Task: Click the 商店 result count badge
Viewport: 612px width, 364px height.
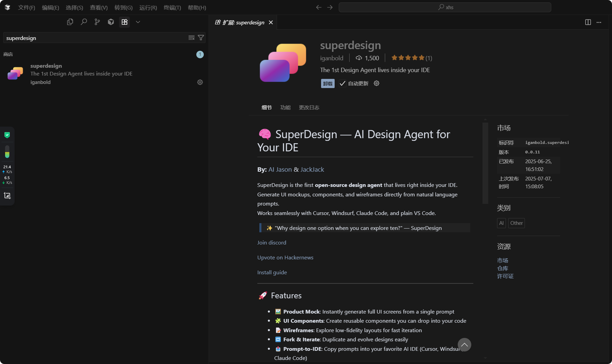Action: click(200, 55)
